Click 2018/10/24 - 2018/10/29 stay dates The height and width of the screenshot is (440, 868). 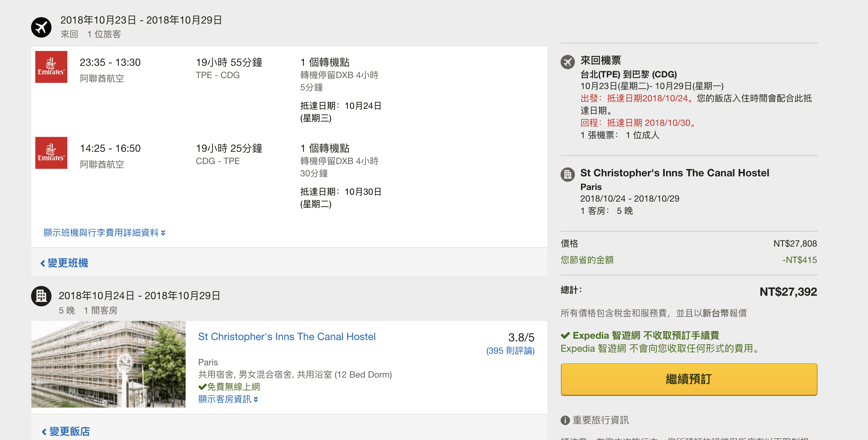(630, 199)
